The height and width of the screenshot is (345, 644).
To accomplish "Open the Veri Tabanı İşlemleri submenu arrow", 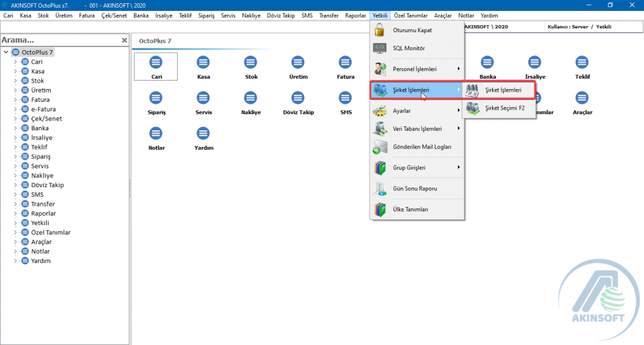I will tap(459, 128).
